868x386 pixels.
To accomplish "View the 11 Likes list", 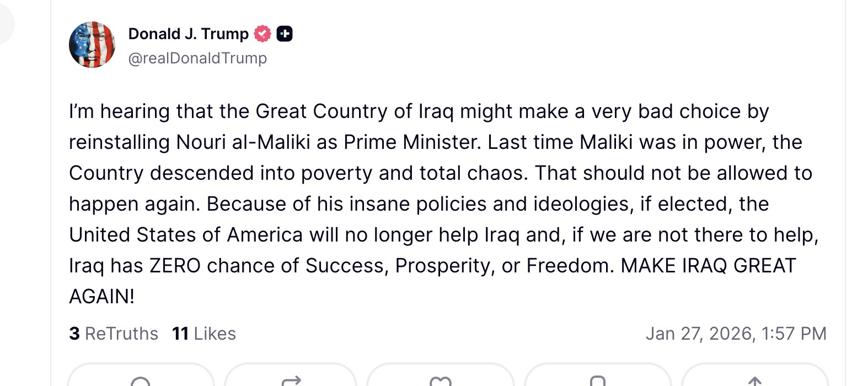I will point(204,334).
